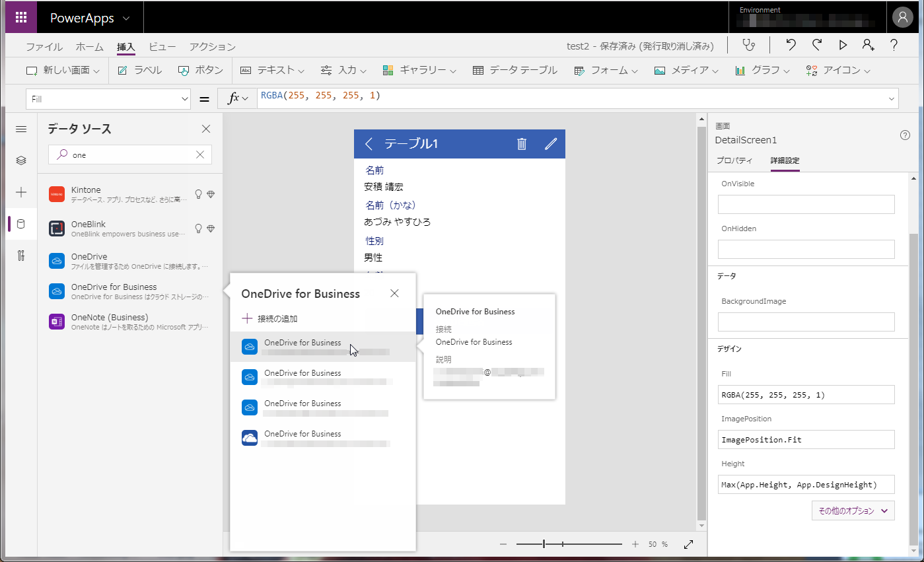
Task: Open the ファイル menu
Action: 44,47
